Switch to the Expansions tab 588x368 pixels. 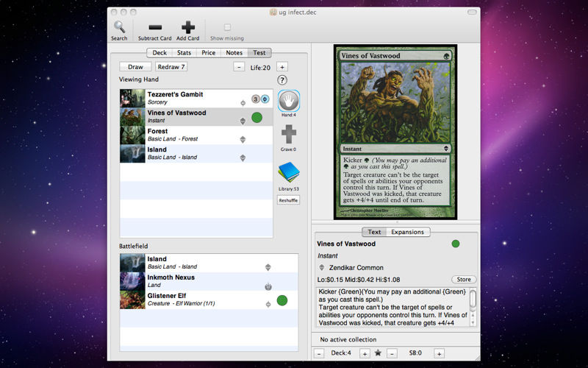pos(408,232)
